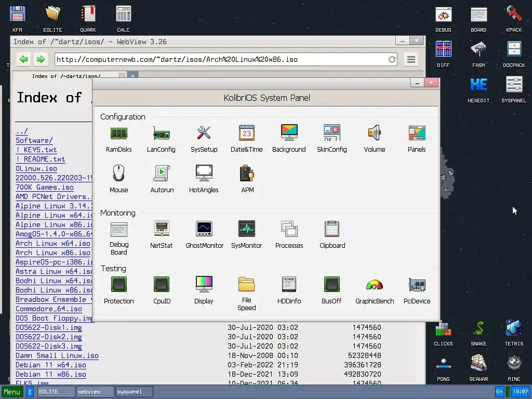Viewport: 532px width, 399px height.
Task: Open Processes list icon
Action: 289,229
